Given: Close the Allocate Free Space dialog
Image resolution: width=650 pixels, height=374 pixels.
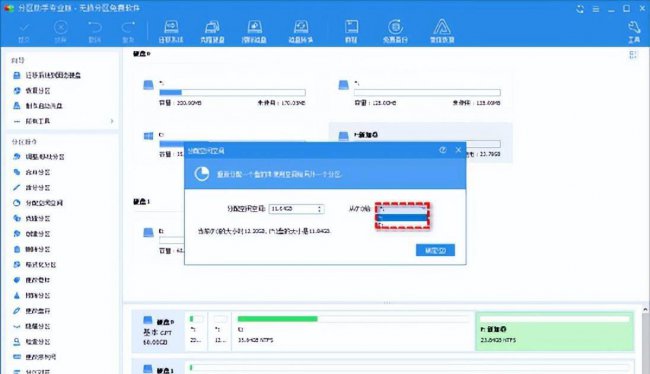Looking at the screenshot, I should [458, 150].
